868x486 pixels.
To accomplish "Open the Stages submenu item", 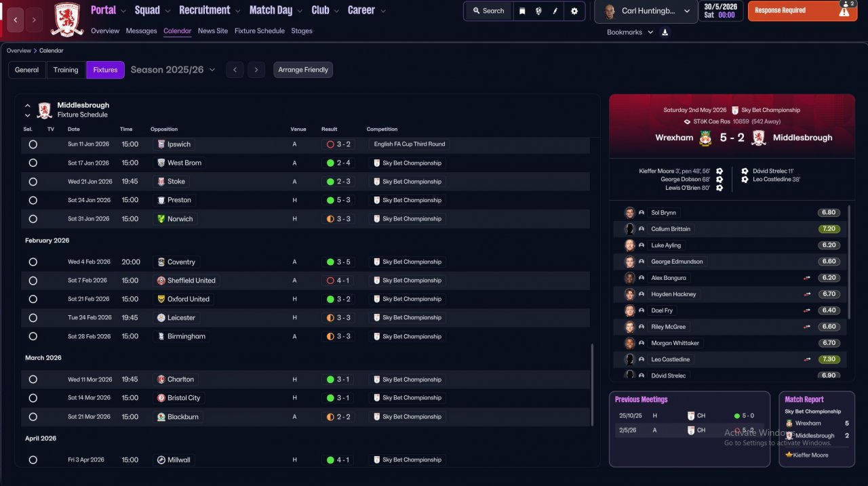I will [302, 31].
